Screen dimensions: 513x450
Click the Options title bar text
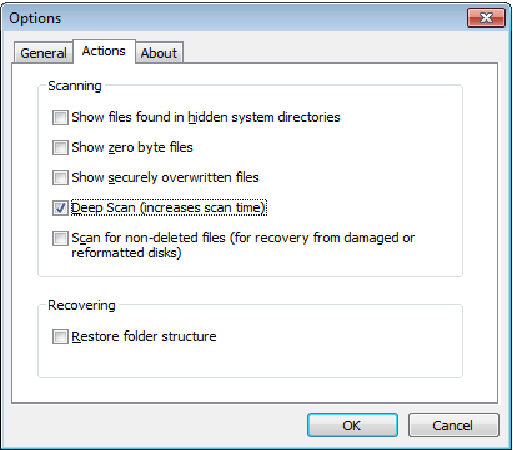tap(35, 18)
